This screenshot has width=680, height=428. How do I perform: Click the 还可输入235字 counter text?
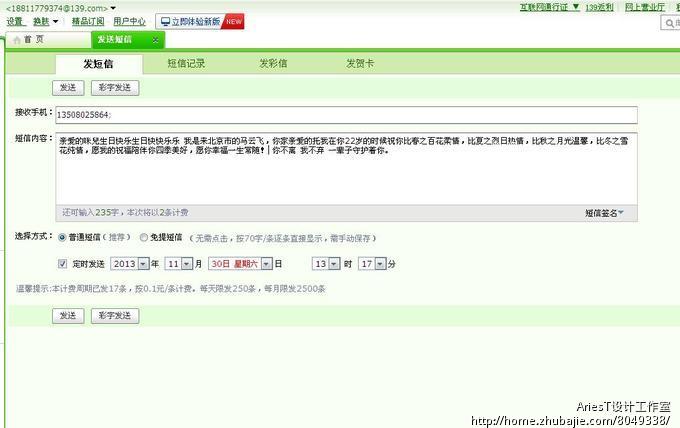coord(125,212)
